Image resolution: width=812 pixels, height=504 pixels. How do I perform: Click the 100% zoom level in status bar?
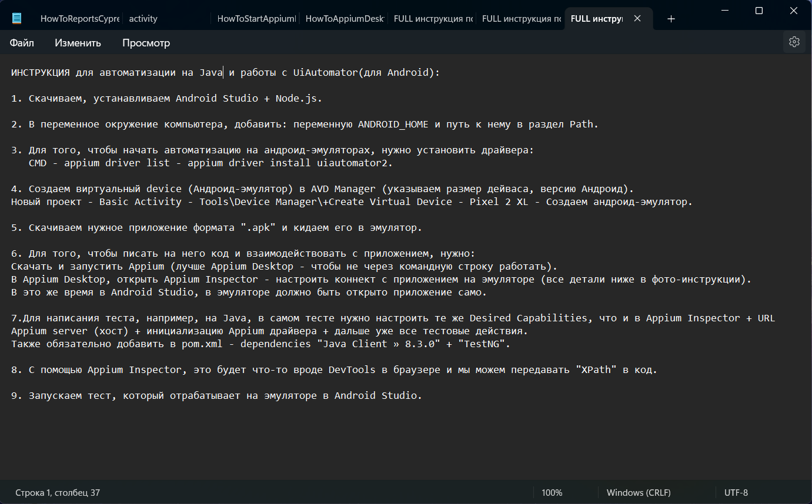pyautogui.click(x=552, y=493)
